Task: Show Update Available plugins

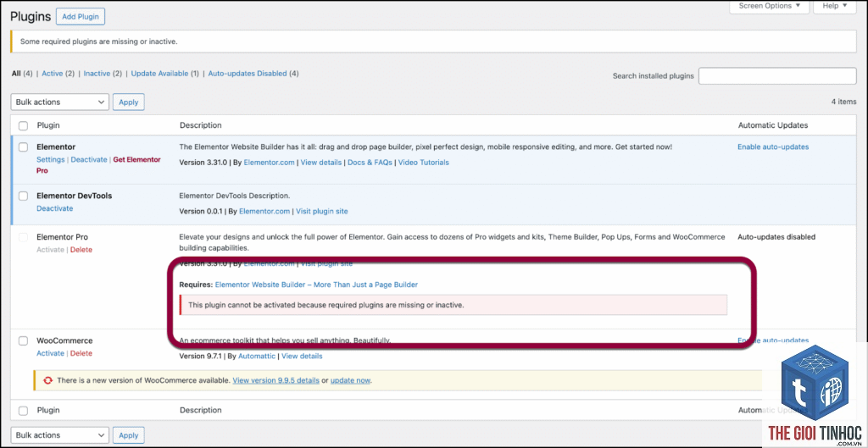Action: [159, 74]
